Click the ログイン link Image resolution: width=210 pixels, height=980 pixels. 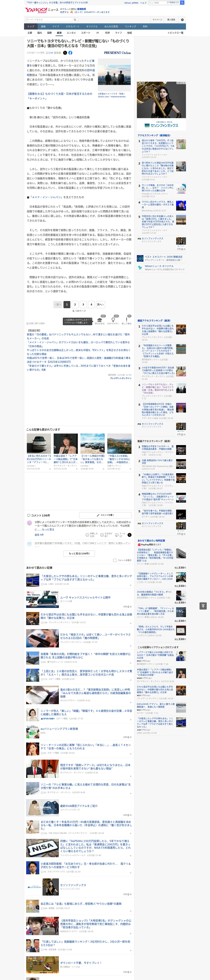pos(64,12)
